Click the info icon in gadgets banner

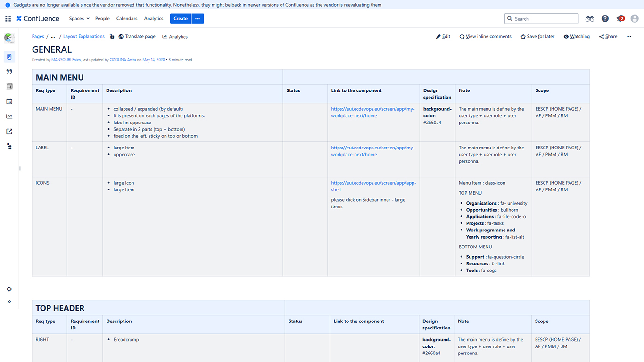tap(8, 5)
